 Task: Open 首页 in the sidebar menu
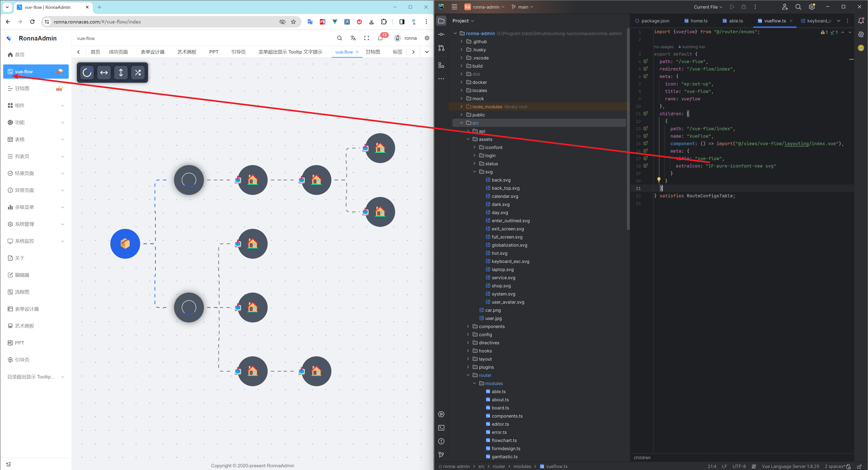point(36,54)
